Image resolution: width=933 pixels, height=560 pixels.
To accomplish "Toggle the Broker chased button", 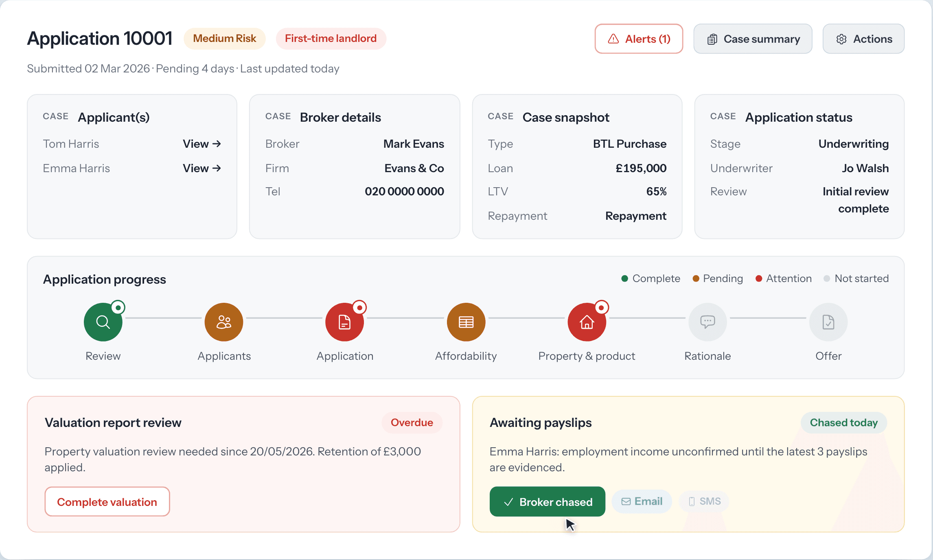I will (547, 501).
